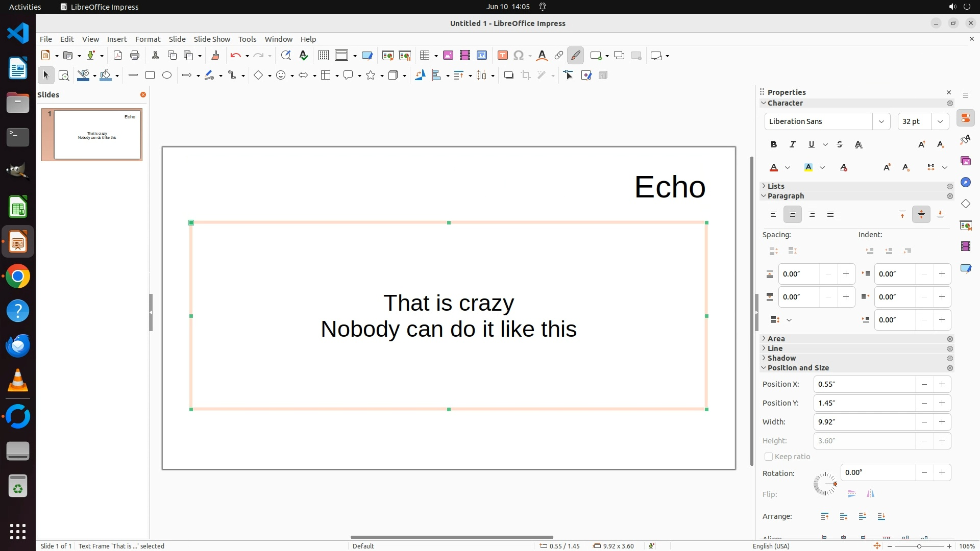The height and width of the screenshot is (551, 980).
Task: Toggle Bold in Character panel
Action: (774, 145)
